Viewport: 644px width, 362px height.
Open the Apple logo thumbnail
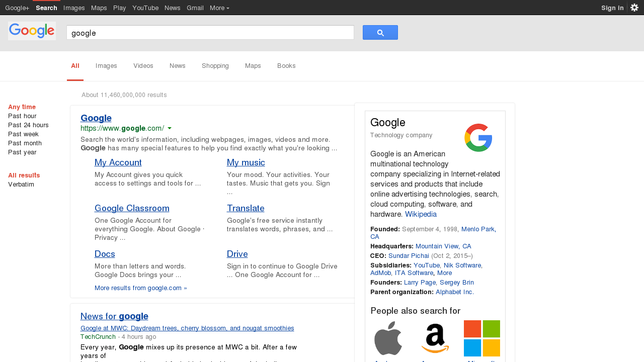pyautogui.click(x=388, y=338)
